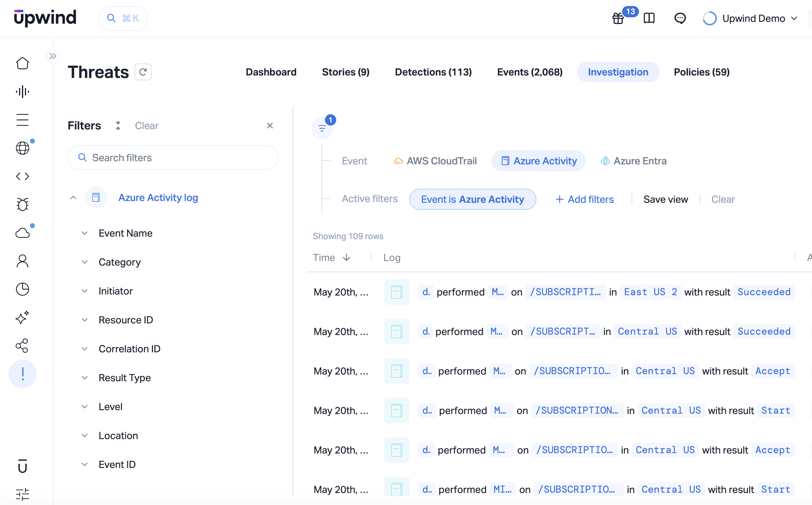Open the gift what's new icon
The width and height of the screenshot is (812, 505).
click(618, 18)
